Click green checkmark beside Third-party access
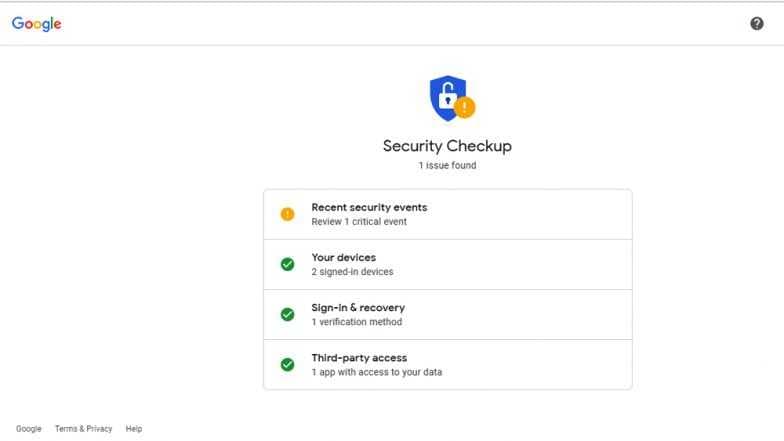The image size is (784, 441). [288, 364]
